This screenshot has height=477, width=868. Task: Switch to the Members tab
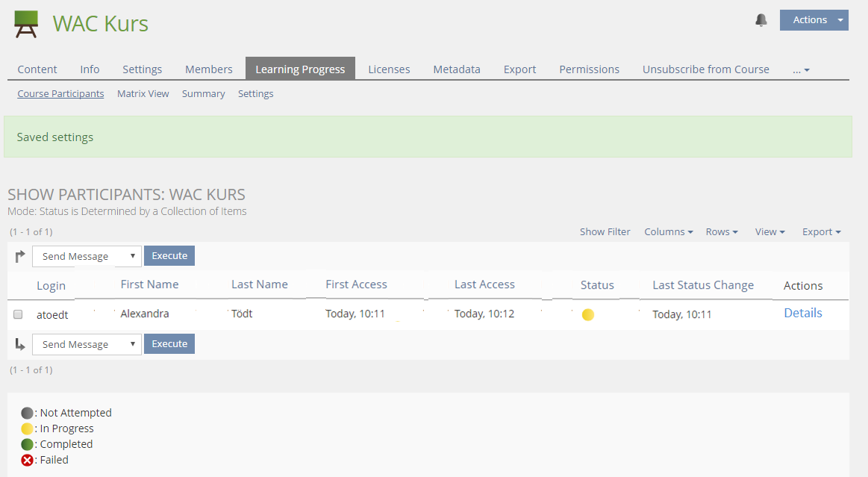click(209, 69)
